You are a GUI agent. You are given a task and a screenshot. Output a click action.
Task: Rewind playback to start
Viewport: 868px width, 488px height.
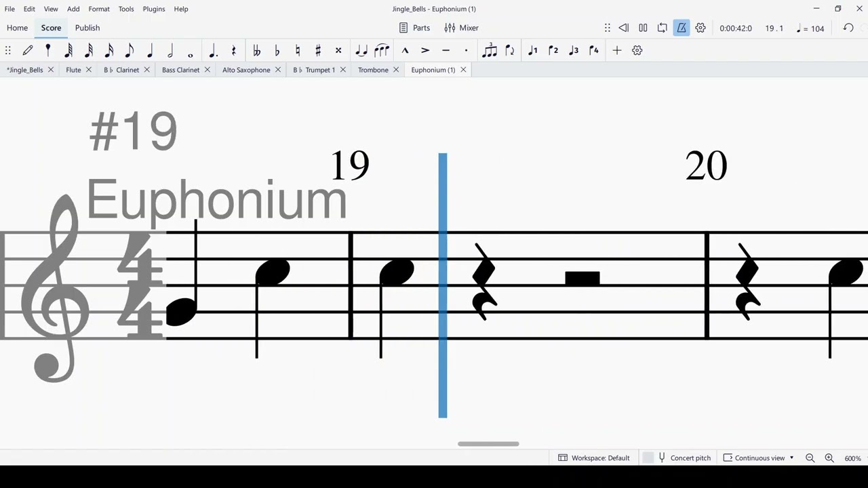point(623,28)
